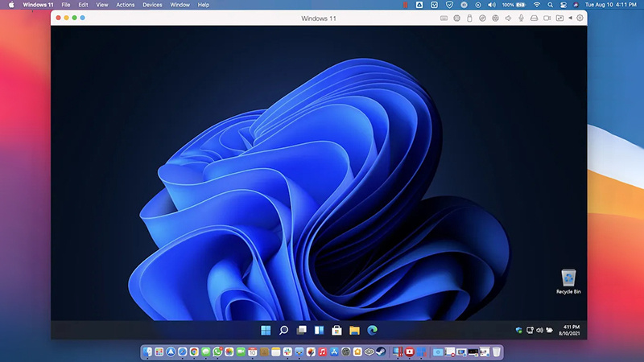644x362 pixels.
Task: Open the Apple menu
Action: 11,5
